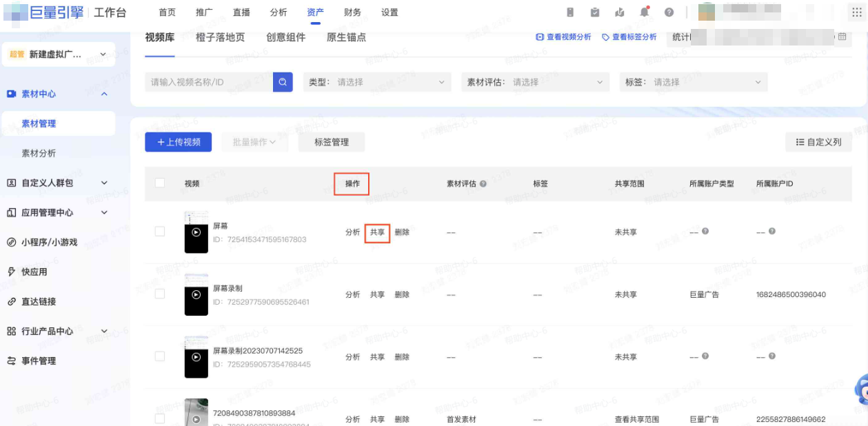Viewport: 868px width, 426px height.
Task: Click account ID info icon in 屏幕录制20230707142525 row
Action: pos(772,356)
